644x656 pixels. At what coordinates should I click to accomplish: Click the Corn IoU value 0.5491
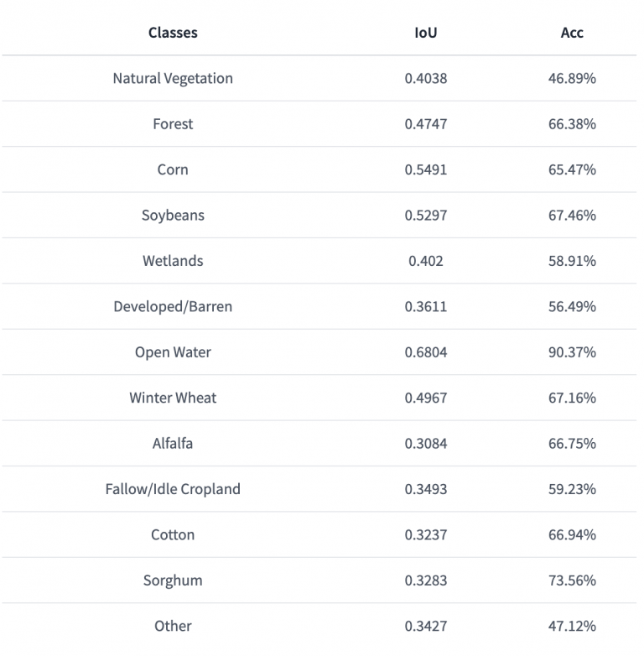pos(426,169)
